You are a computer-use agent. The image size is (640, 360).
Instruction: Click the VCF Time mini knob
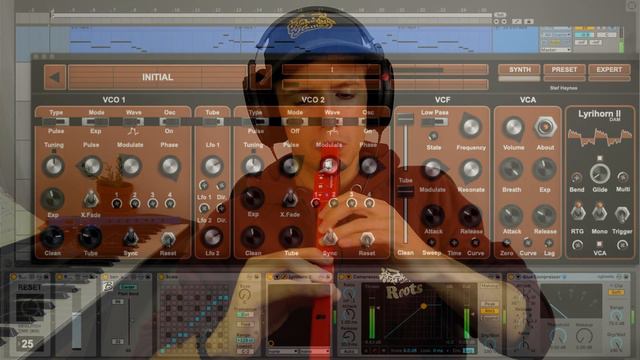pyautogui.click(x=454, y=243)
